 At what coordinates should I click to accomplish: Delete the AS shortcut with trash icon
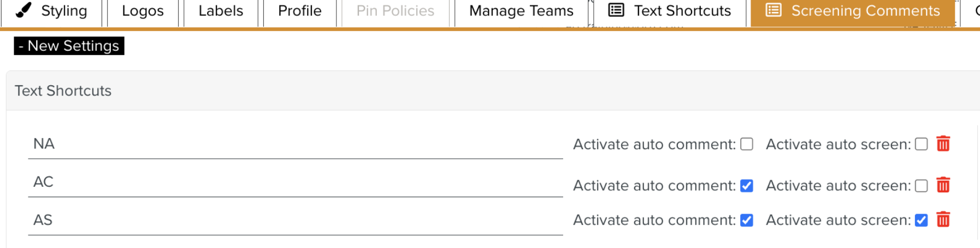[943, 220]
